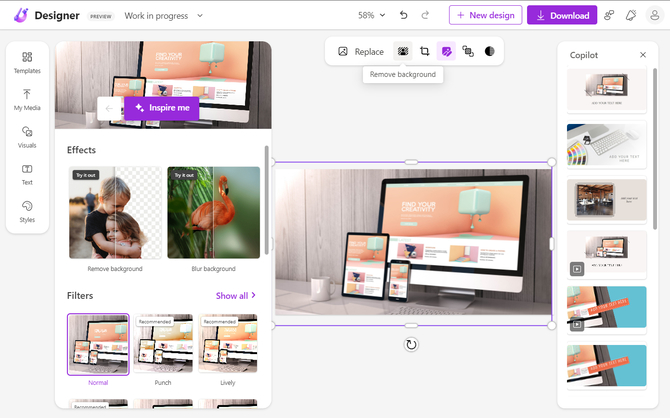
Task: Select the office interior Copilot design
Action: pos(606,200)
